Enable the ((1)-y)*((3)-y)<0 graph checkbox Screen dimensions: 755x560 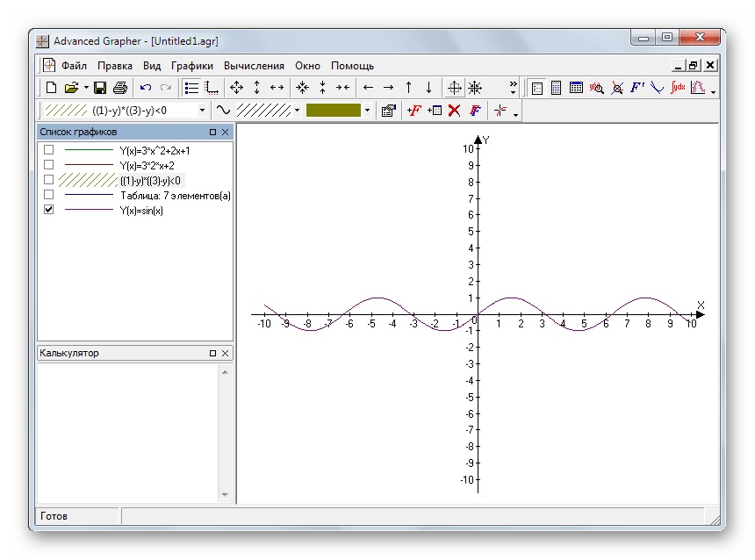(x=48, y=180)
